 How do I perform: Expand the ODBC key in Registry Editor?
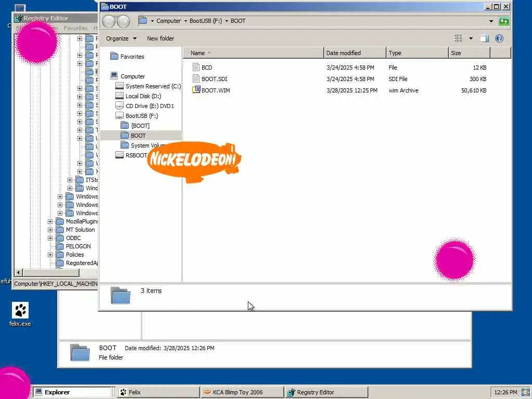pyautogui.click(x=50, y=238)
